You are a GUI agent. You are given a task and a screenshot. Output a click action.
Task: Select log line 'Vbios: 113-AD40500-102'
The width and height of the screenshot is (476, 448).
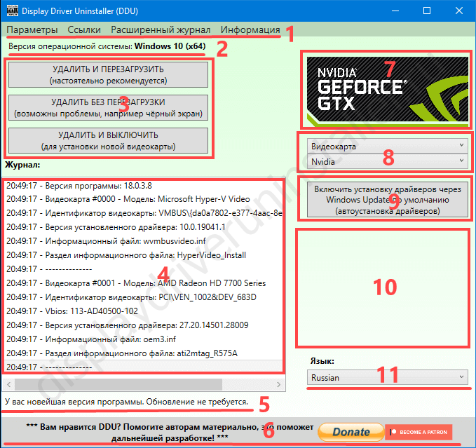(144, 311)
